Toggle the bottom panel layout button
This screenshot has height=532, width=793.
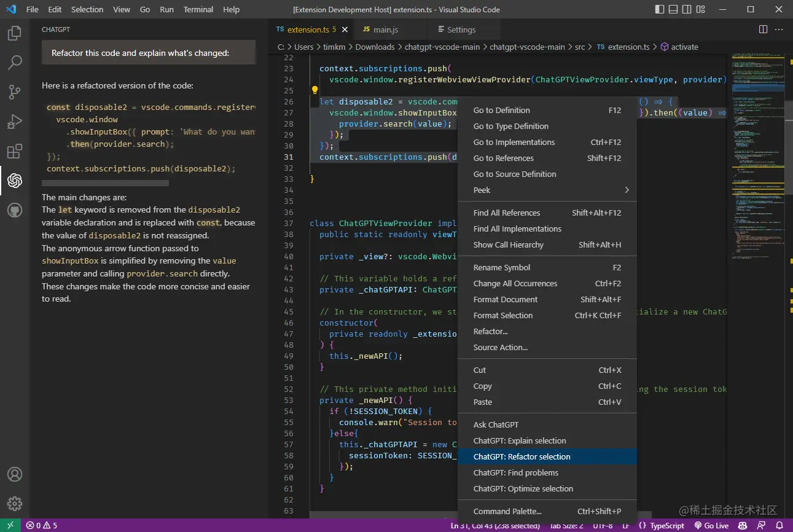click(x=674, y=10)
